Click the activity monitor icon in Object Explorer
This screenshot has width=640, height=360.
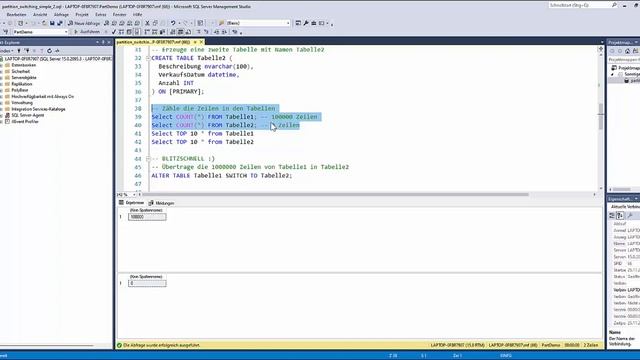[x=57, y=51]
